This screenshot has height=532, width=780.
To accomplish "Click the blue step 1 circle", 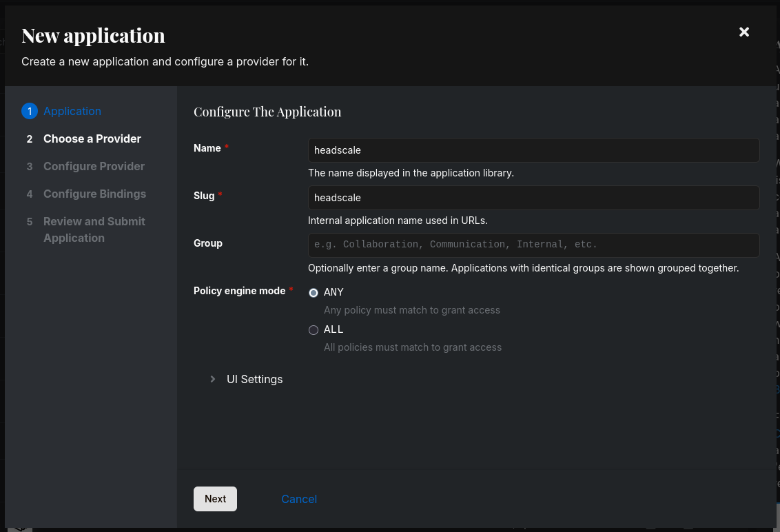I will [x=30, y=111].
